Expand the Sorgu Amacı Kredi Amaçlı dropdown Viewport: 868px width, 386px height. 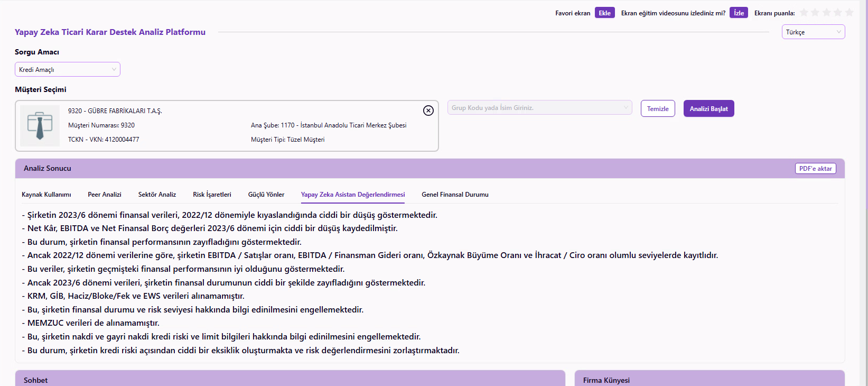coord(68,70)
